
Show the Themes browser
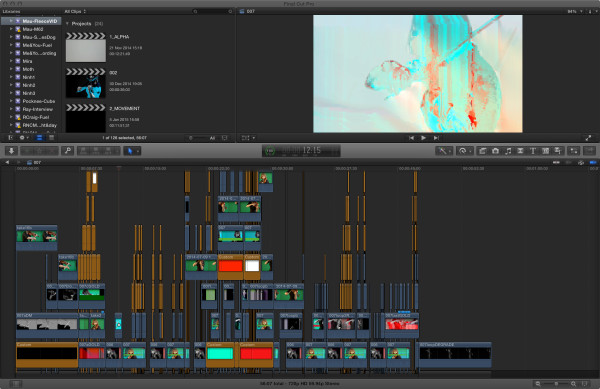pyautogui.click(x=558, y=151)
